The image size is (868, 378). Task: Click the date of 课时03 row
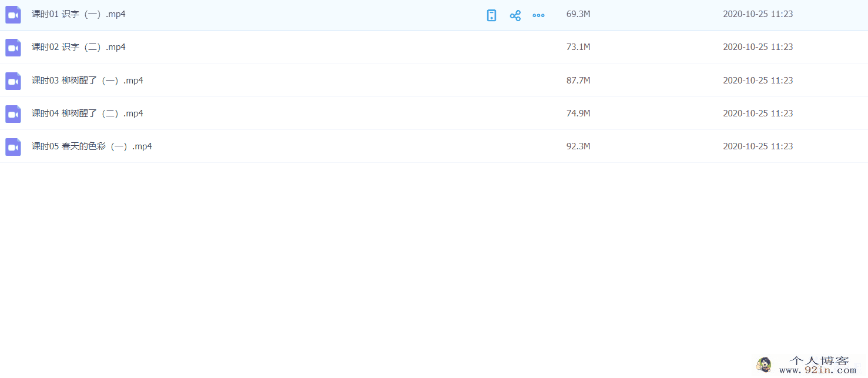pyautogui.click(x=758, y=81)
